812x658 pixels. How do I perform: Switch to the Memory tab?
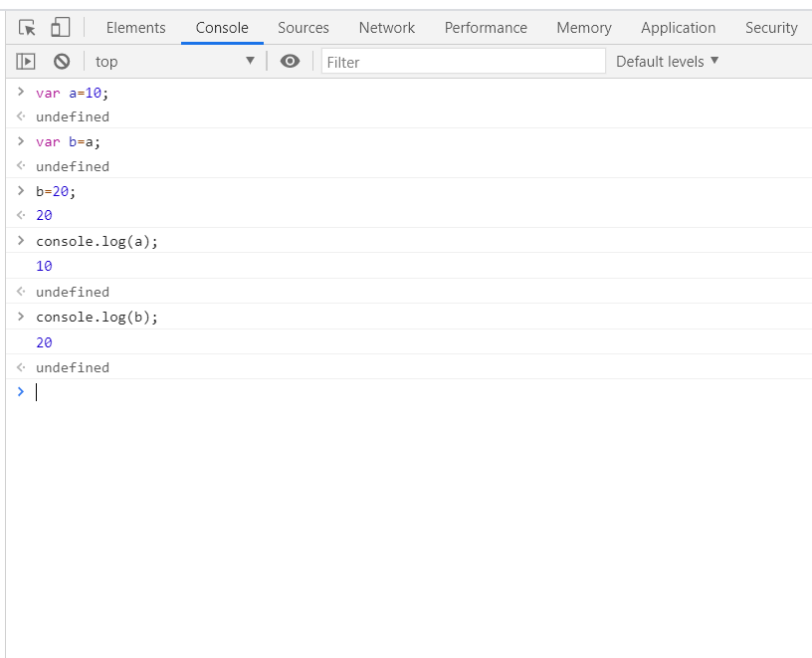tap(583, 27)
